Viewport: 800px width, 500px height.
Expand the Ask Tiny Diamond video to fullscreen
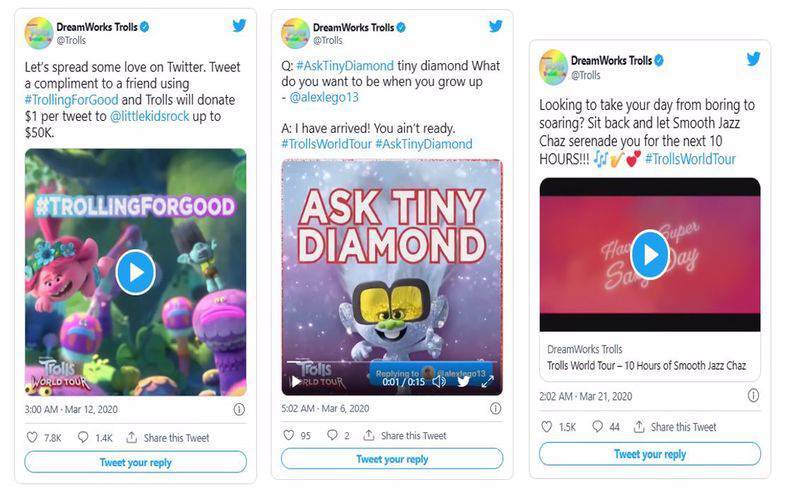tap(487, 381)
